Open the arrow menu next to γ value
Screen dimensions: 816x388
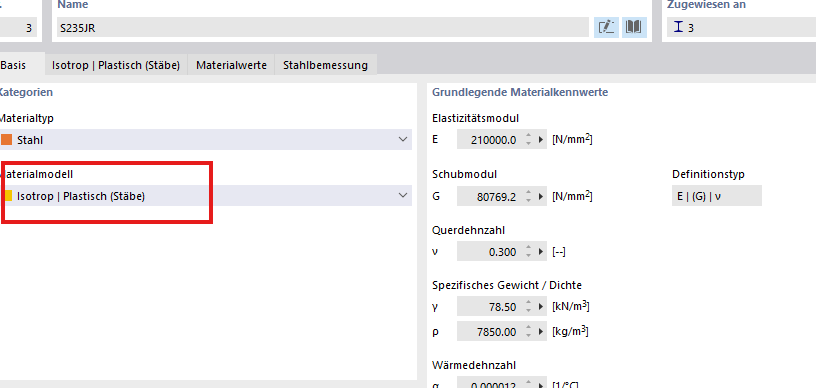[541, 307]
